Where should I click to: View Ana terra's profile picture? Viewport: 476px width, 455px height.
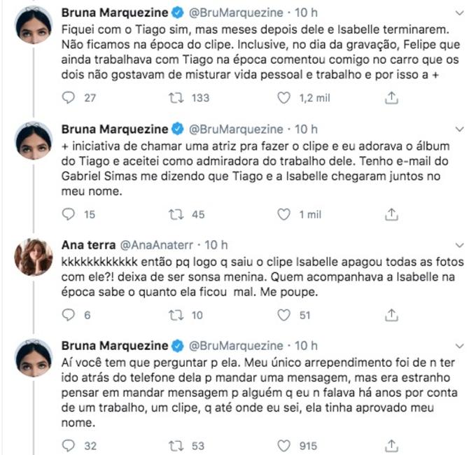(34, 255)
